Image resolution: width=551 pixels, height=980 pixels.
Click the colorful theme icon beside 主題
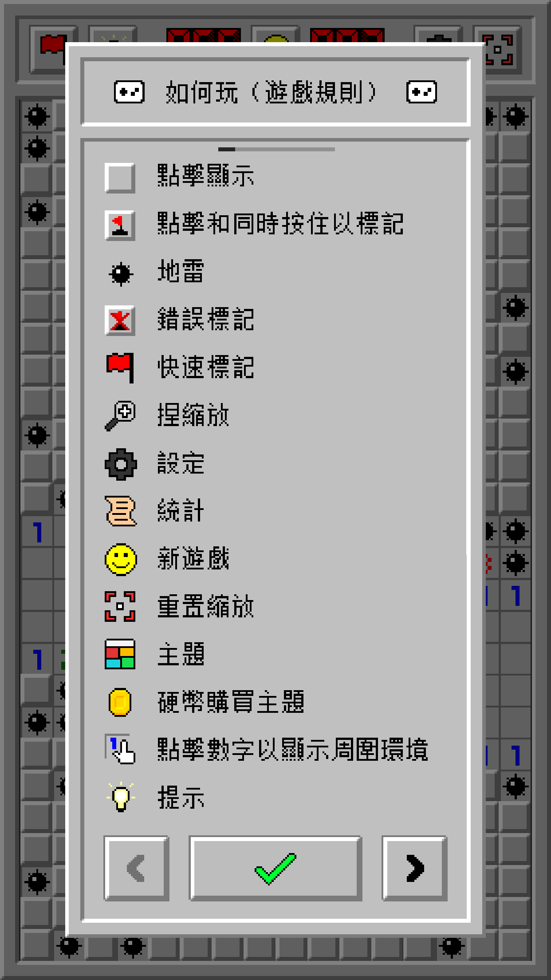click(x=120, y=654)
